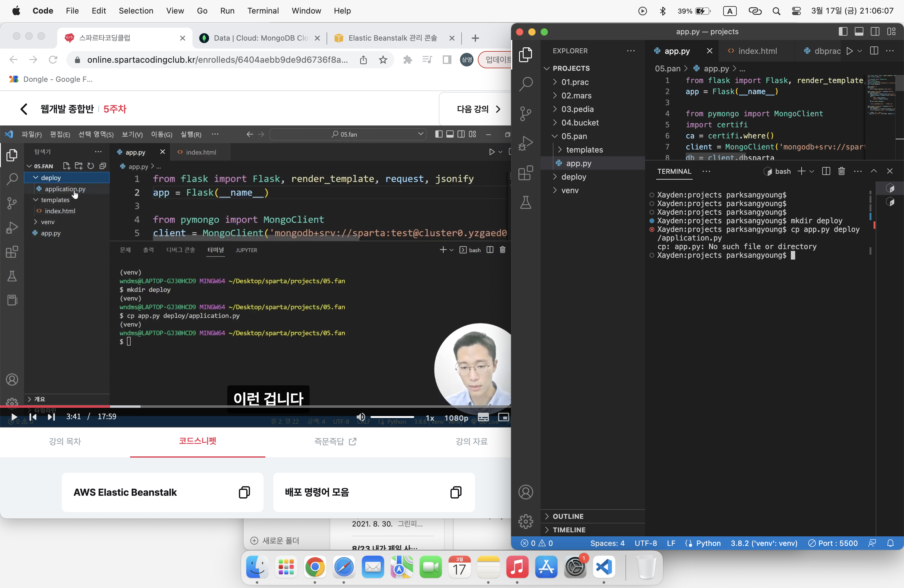Switch to Elastic Beanstalk browser tab
904x588 pixels.
tap(394, 38)
